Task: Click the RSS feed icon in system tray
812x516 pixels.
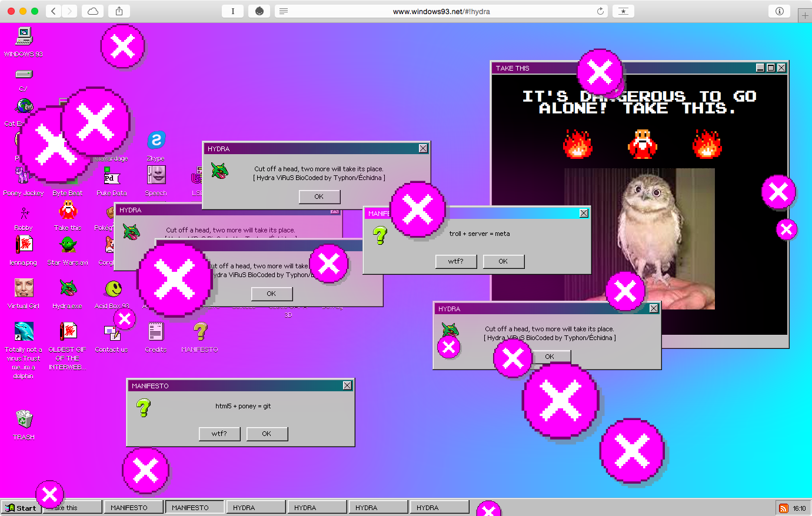Action: click(x=783, y=508)
